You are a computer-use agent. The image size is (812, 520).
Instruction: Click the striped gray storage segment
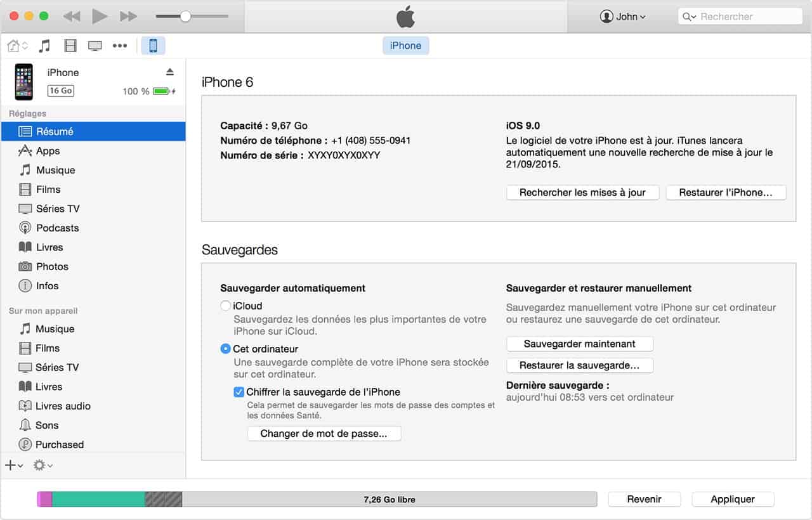164,499
